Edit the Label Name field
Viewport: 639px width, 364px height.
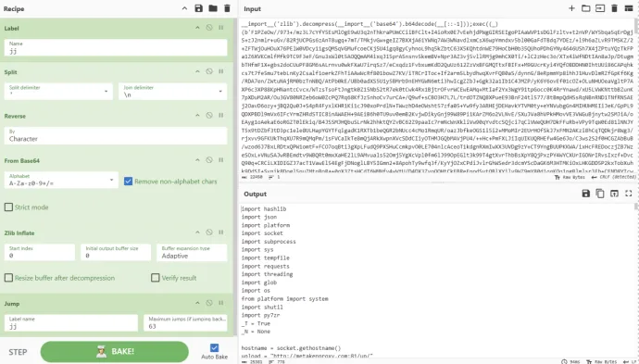116,47
